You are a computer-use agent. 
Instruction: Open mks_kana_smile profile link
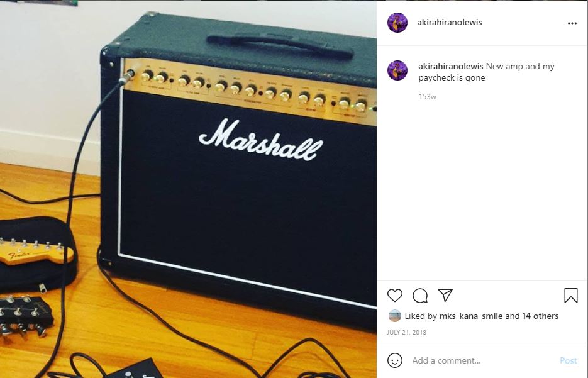(470, 316)
